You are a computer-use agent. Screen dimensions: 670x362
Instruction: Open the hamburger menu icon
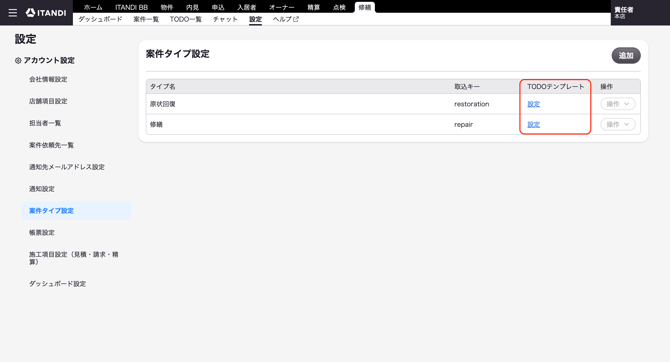click(x=13, y=13)
